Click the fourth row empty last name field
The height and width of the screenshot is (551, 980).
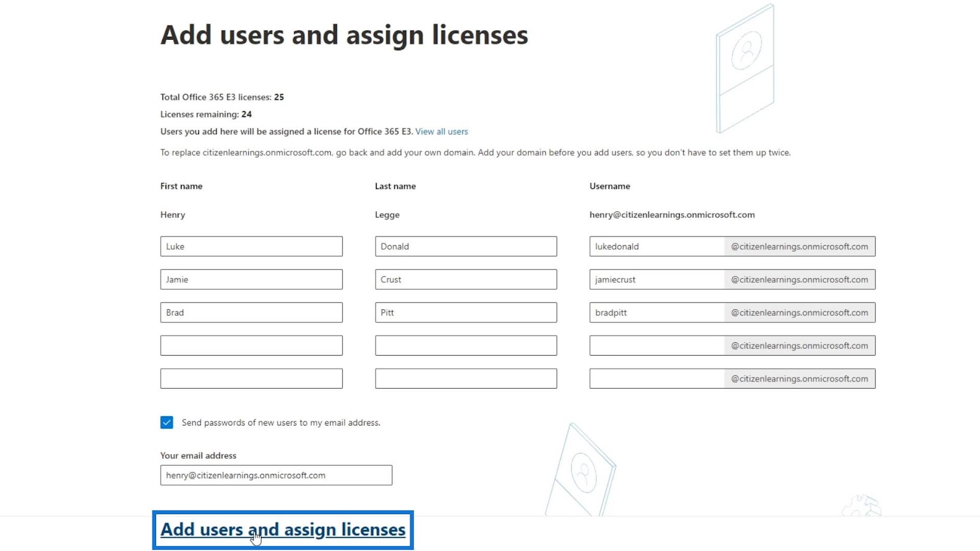tap(466, 346)
